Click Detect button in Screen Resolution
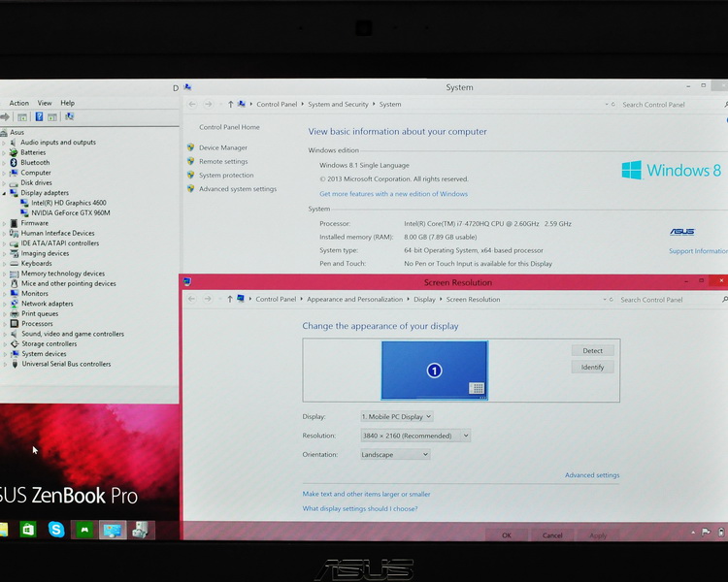Viewport: 728px width, 582px height. 592,351
